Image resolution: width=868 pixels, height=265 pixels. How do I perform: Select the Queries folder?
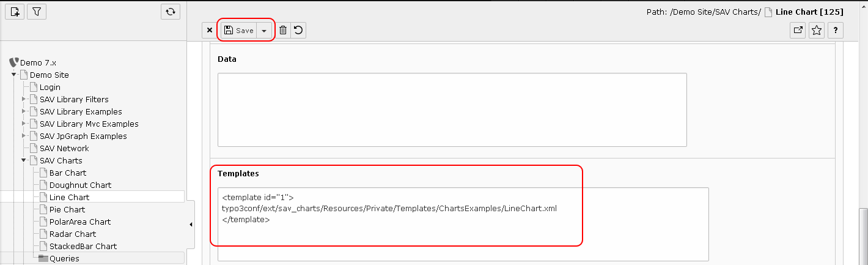[64, 258]
